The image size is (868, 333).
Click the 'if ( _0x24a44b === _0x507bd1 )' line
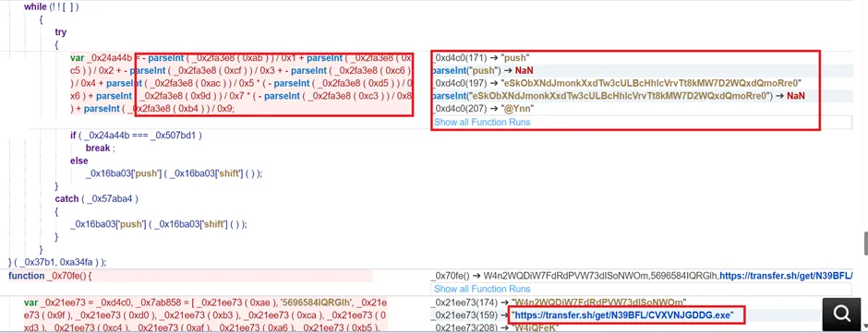pyautogui.click(x=136, y=136)
